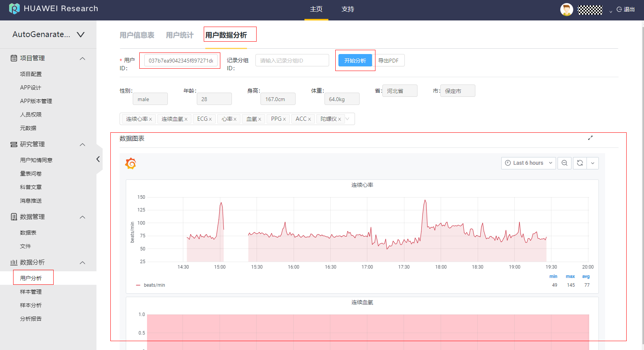Click the 项目管理 section icon
The image size is (644, 350).
pos(14,58)
